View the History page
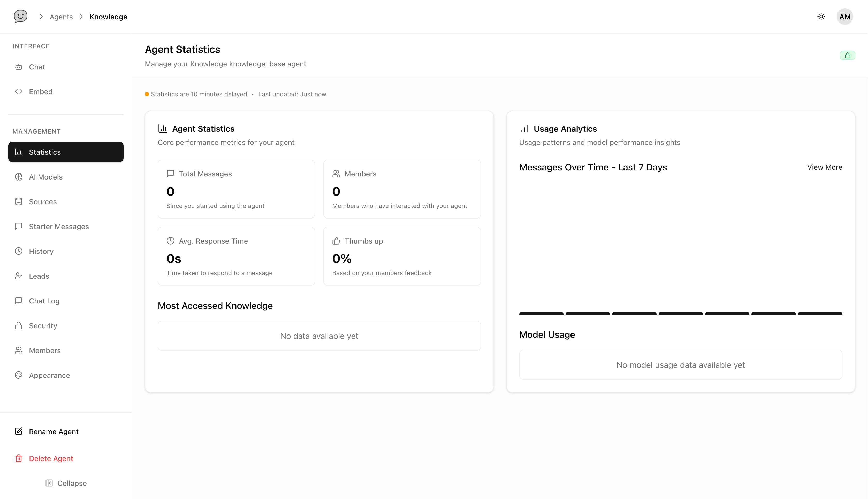 41,251
